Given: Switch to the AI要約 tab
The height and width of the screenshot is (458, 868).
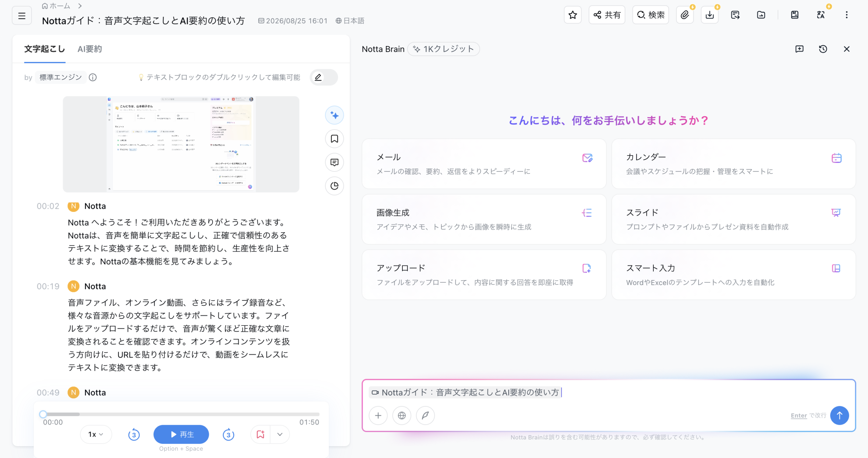Looking at the screenshot, I should point(90,49).
